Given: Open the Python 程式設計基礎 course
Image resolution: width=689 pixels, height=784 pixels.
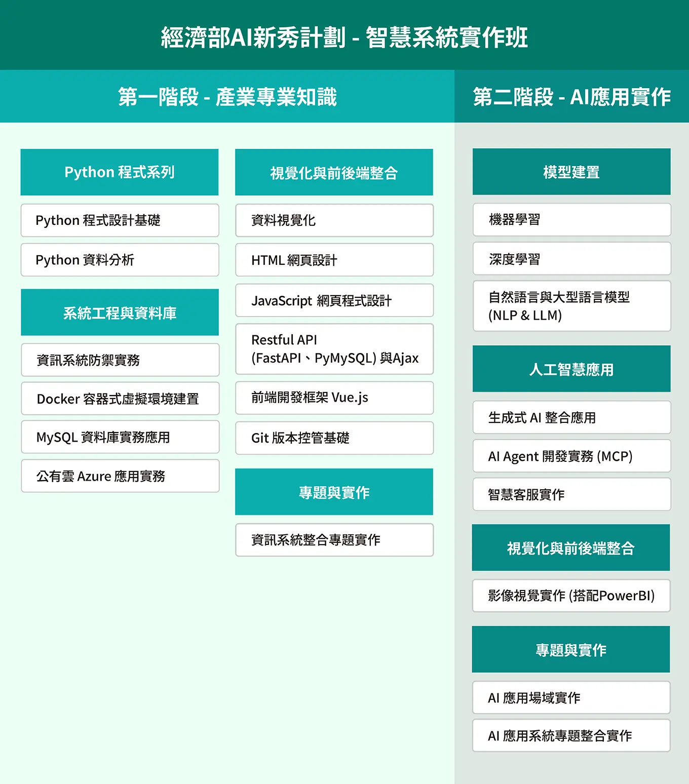Looking at the screenshot, I should (120, 220).
